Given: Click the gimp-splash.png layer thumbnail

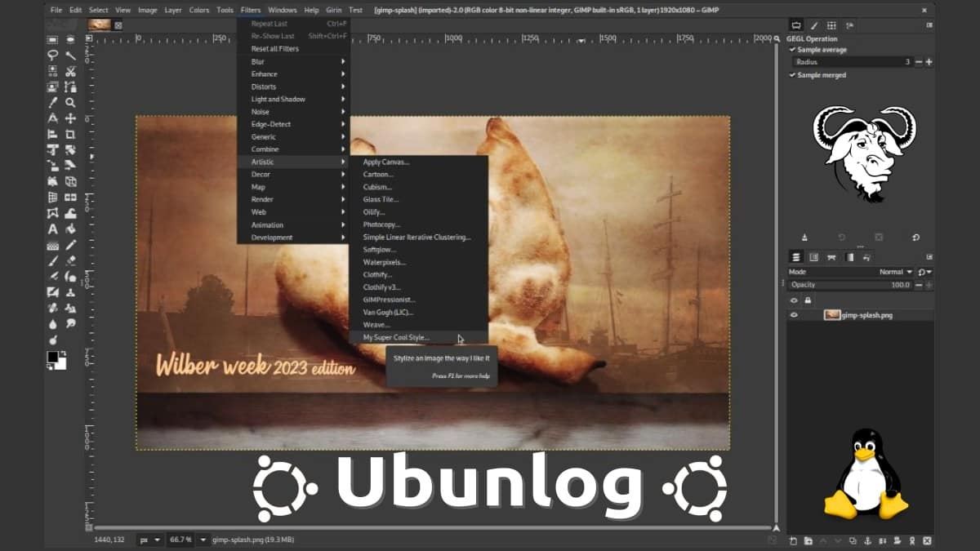Looking at the screenshot, I should [832, 315].
